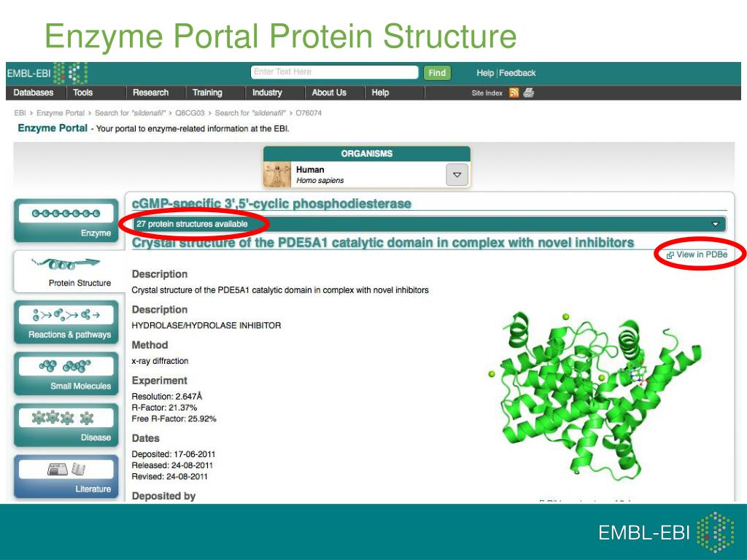The height and width of the screenshot is (560, 747).
Task: Open the Help menu in navigation bar
Action: pos(380,93)
